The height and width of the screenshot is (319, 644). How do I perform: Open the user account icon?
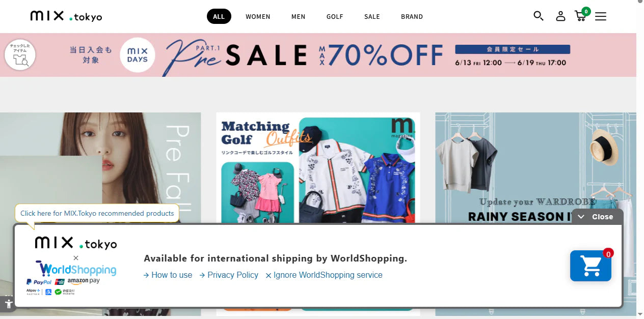[x=560, y=16]
